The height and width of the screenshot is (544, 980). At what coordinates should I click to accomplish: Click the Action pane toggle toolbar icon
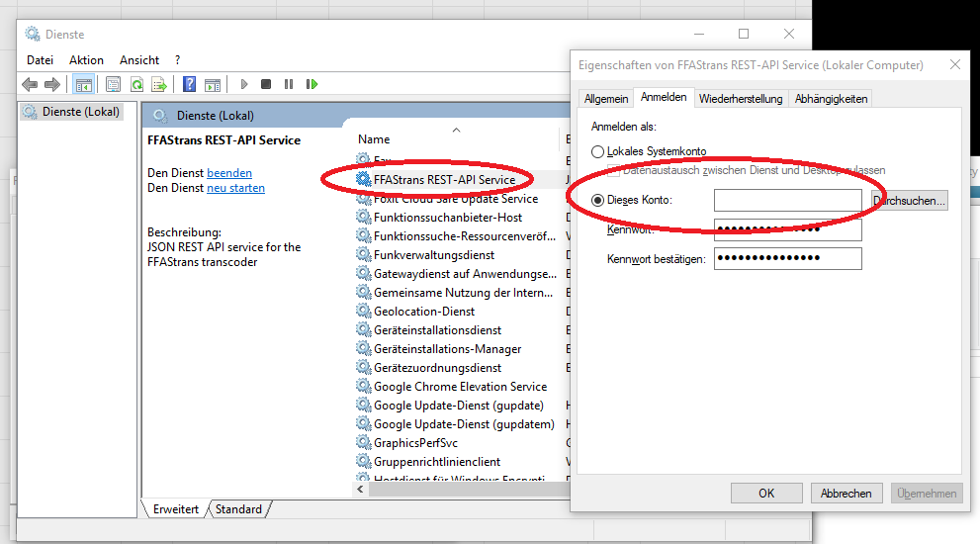tap(213, 84)
